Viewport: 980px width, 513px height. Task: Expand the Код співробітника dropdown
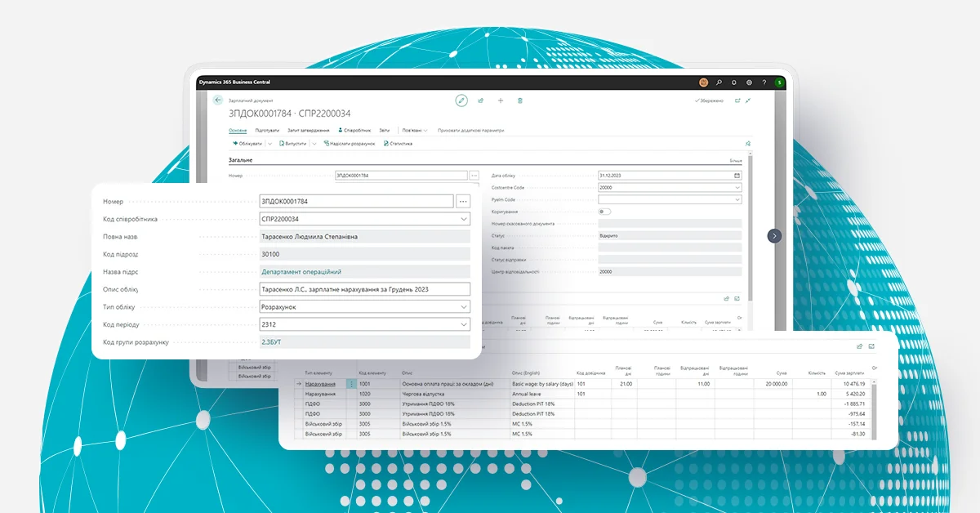[x=464, y=219]
